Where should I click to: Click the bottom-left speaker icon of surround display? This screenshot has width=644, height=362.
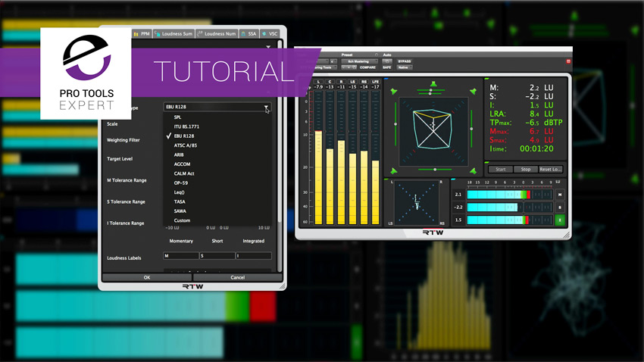[x=394, y=170]
